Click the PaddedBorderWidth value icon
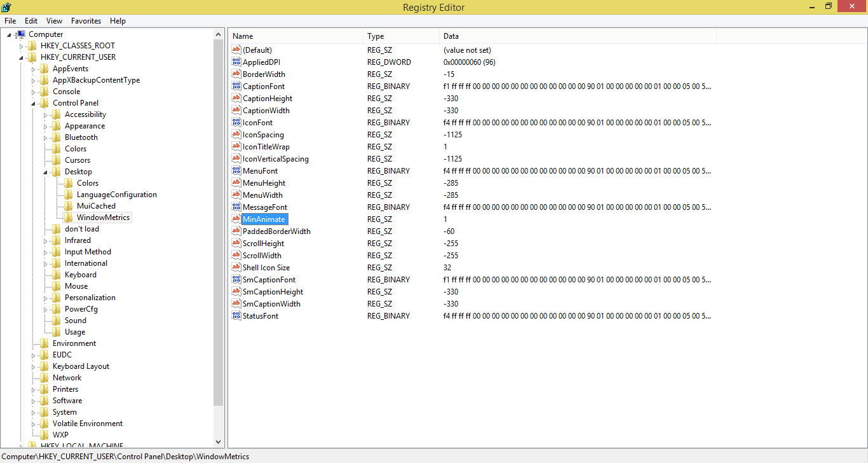The image size is (868, 463). click(x=236, y=231)
